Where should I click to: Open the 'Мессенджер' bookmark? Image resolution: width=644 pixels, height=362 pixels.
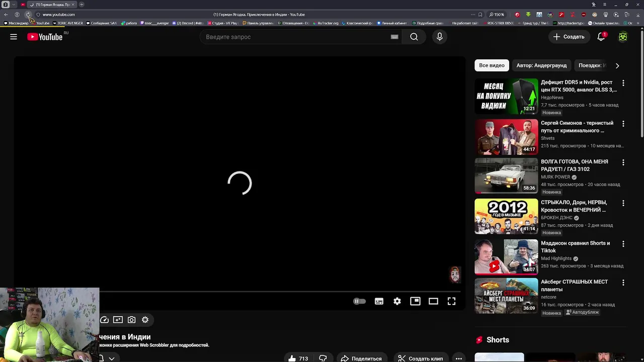click(16, 23)
